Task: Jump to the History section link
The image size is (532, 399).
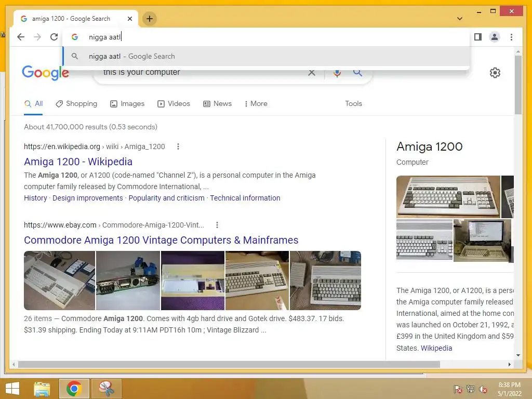Action: point(35,198)
